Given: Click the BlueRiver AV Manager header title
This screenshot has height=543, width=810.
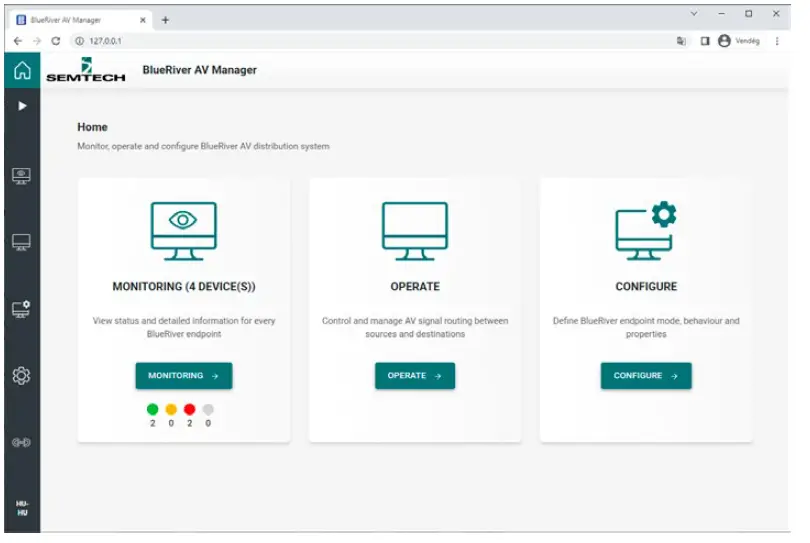Looking at the screenshot, I should coord(200,70).
